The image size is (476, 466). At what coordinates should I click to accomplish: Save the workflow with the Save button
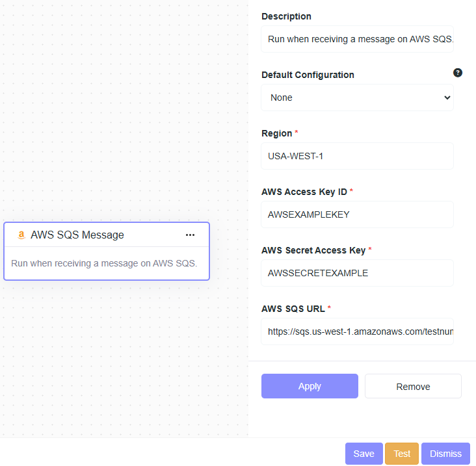click(364, 454)
